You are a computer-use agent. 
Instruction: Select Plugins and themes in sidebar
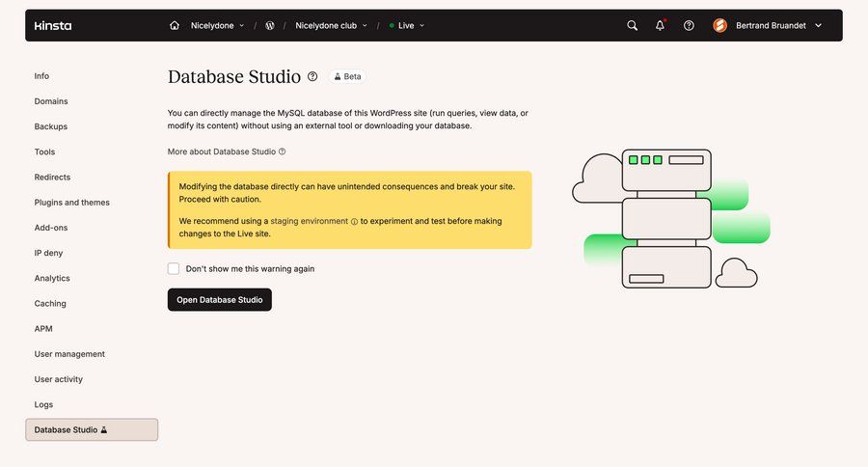pyautogui.click(x=72, y=203)
